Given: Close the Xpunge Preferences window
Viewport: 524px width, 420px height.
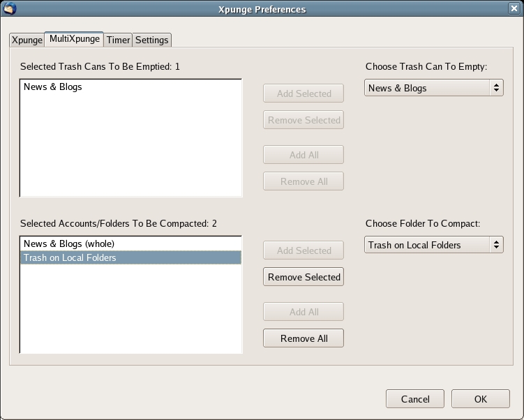Looking at the screenshot, I should tap(514, 8).
